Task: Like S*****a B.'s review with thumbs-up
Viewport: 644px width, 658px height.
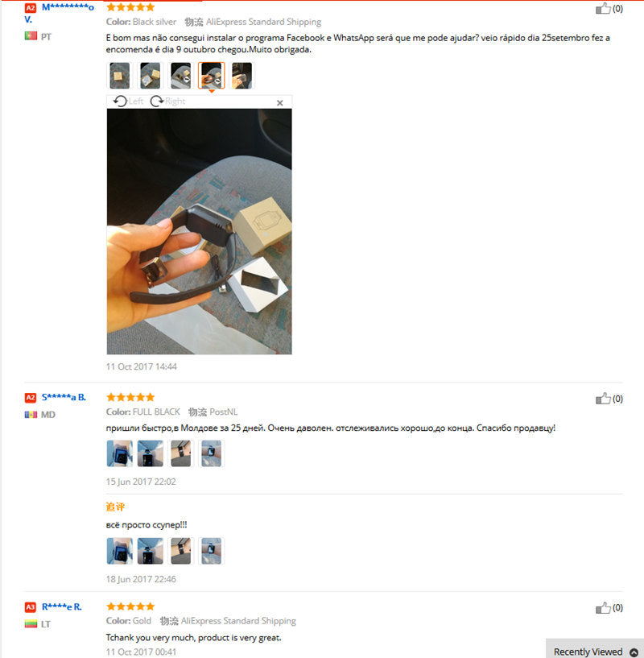Action: click(603, 398)
